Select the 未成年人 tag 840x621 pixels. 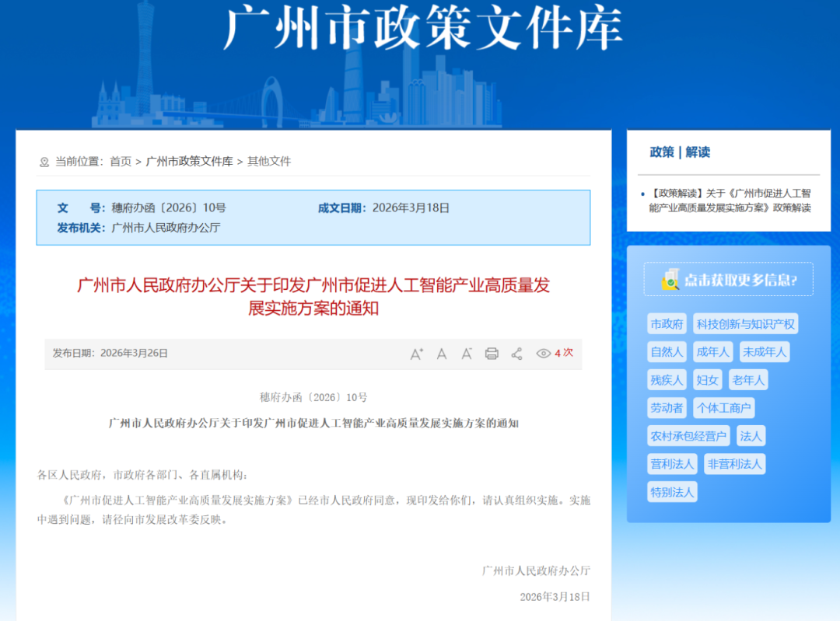[764, 352]
